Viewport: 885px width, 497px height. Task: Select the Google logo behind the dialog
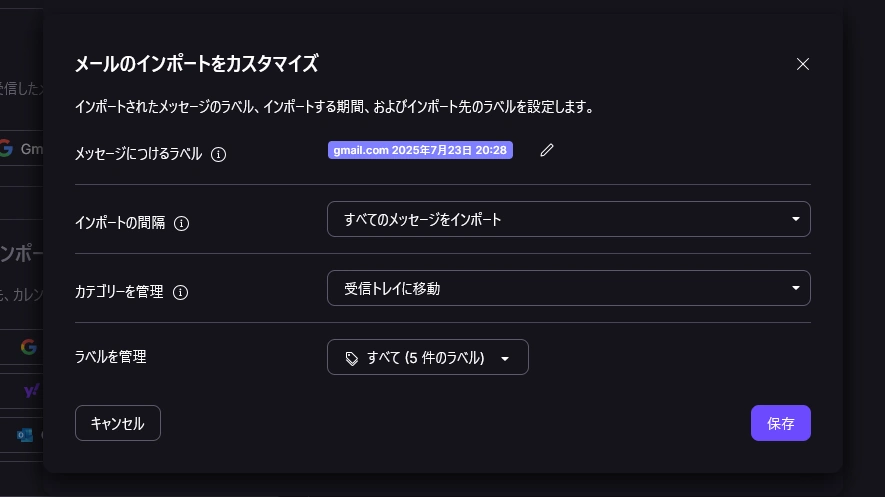pyautogui.click(x=28, y=346)
